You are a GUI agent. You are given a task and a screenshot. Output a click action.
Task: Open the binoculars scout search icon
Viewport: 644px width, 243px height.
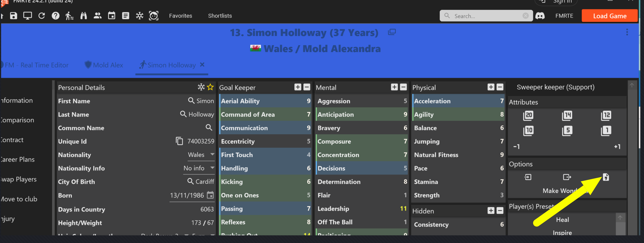(x=84, y=16)
